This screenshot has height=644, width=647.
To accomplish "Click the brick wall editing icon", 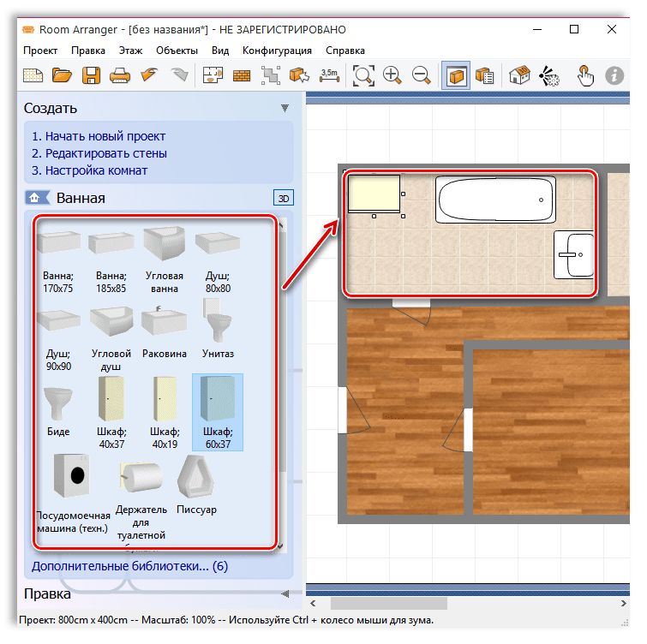I will 242,75.
